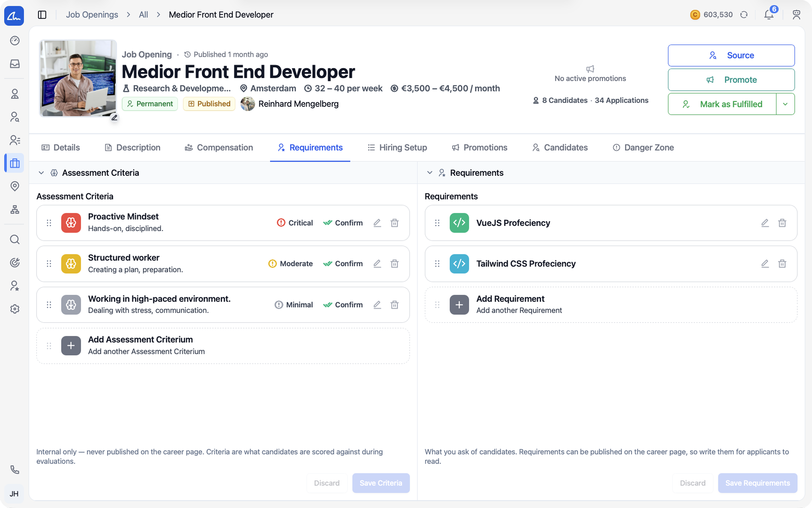812x508 pixels.
Task: Toggle Confirm on Structured worker
Action: (343, 264)
